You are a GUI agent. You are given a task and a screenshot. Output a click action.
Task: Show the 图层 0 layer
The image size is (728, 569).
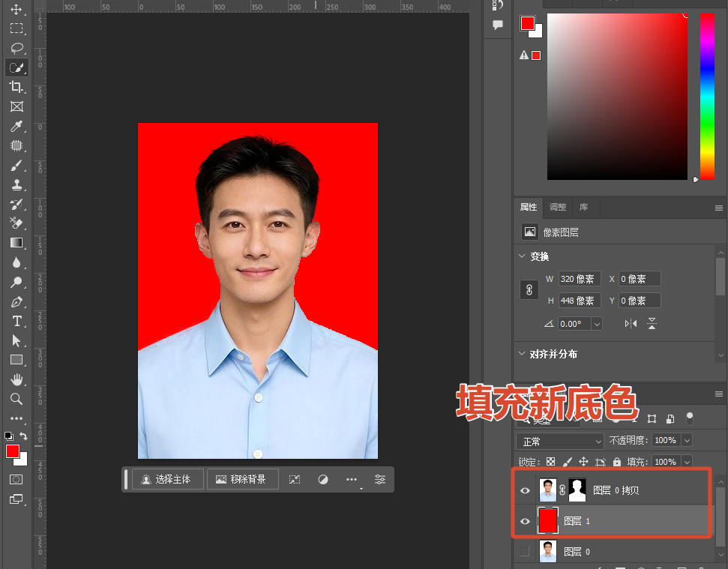tap(525, 551)
